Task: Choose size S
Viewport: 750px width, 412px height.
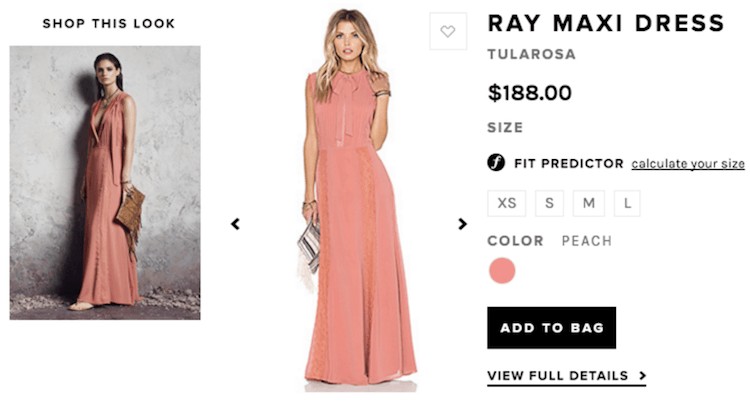Action: pos(549,203)
